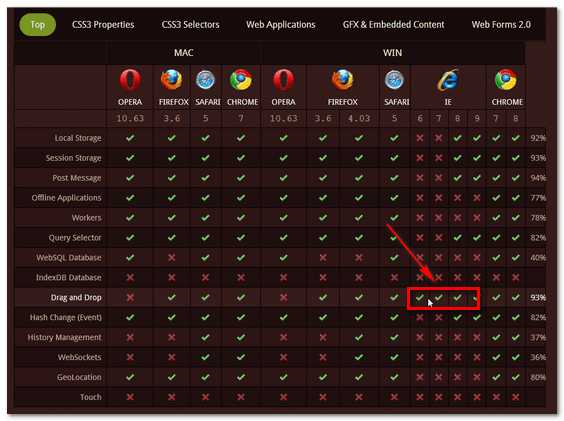Click the Mac Chrome browser icon

tap(241, 80)
